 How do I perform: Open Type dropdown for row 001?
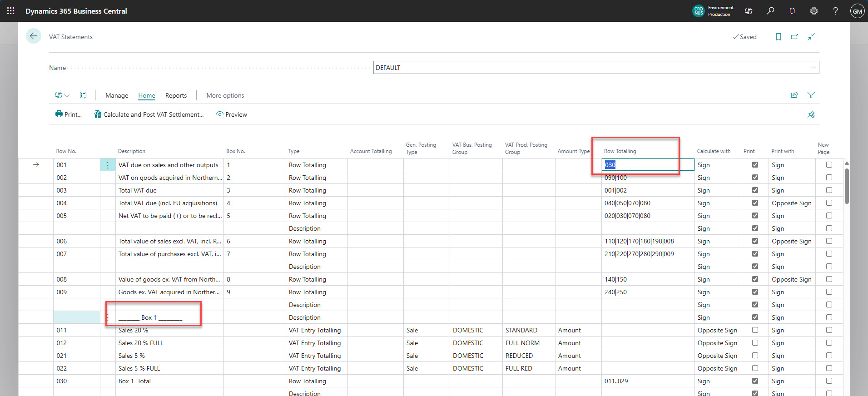point(317,165)
